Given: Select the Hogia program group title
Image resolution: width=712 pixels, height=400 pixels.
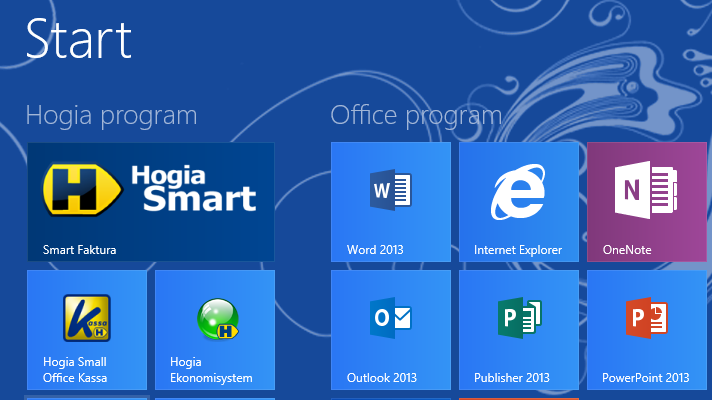Looking at the screenshot, I should (x=111, y=116).
